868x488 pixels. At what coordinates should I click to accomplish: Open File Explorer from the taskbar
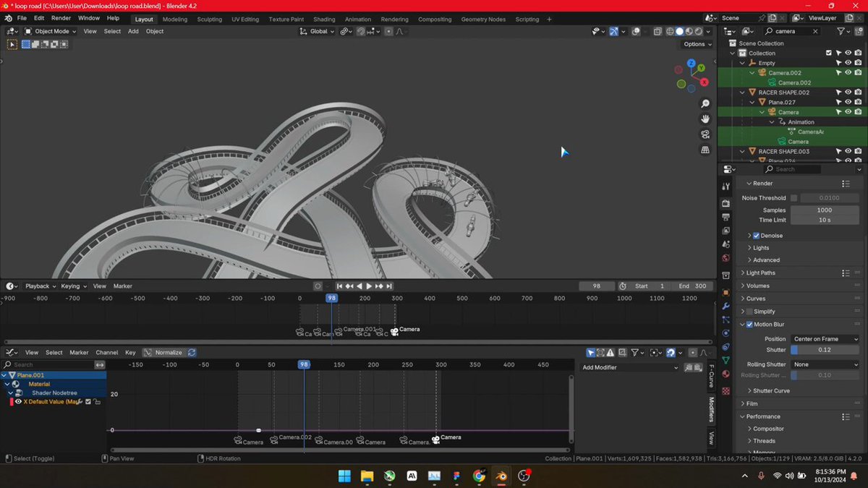[x=367, y=476]
